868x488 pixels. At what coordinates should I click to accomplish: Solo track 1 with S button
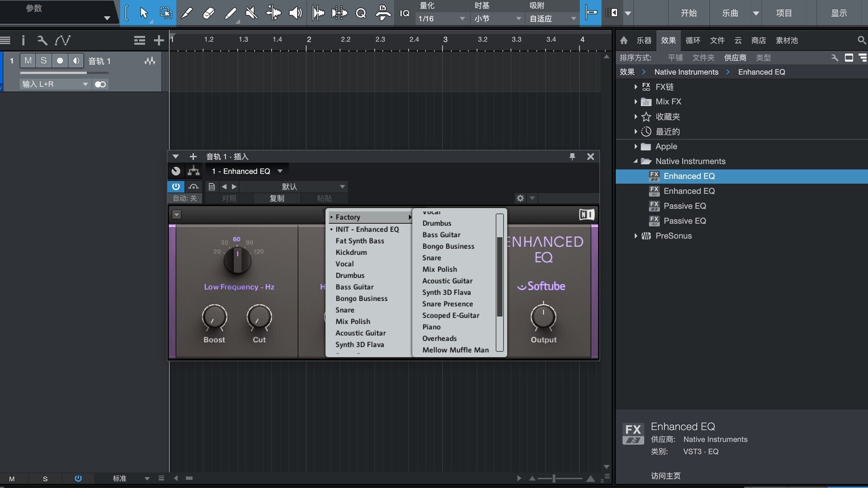click(x=43, y=61)
